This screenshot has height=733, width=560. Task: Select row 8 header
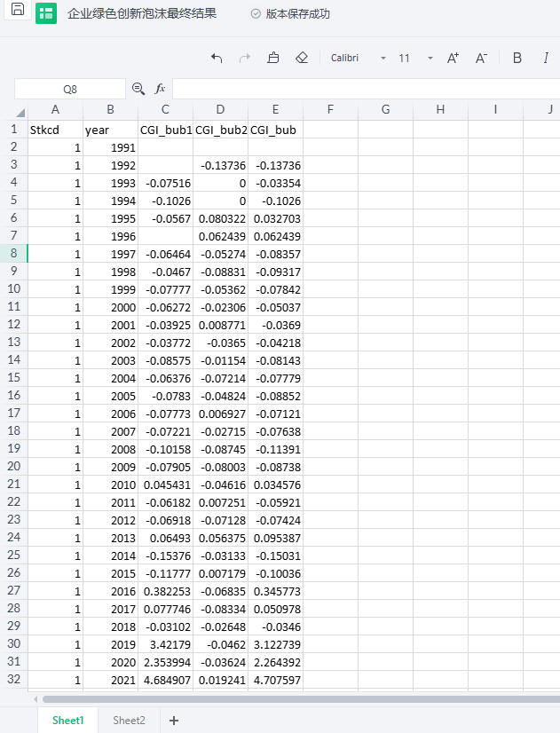[13, 254]
